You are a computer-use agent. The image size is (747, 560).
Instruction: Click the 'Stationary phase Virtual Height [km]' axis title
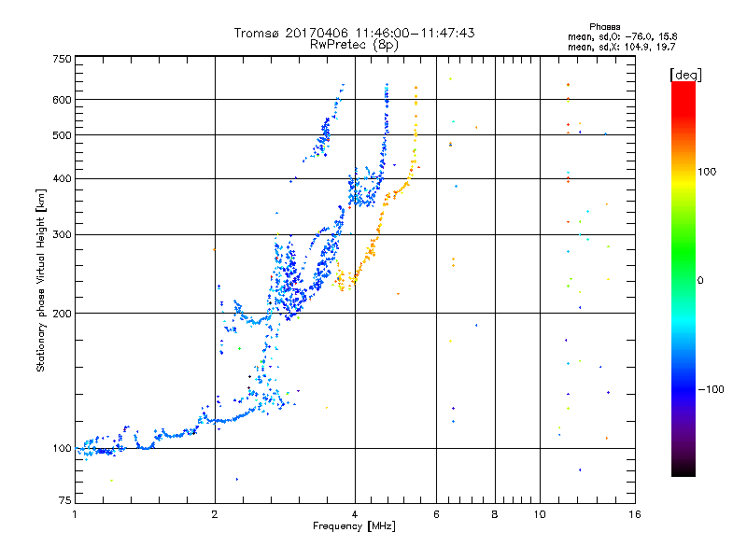pos(41,281)
